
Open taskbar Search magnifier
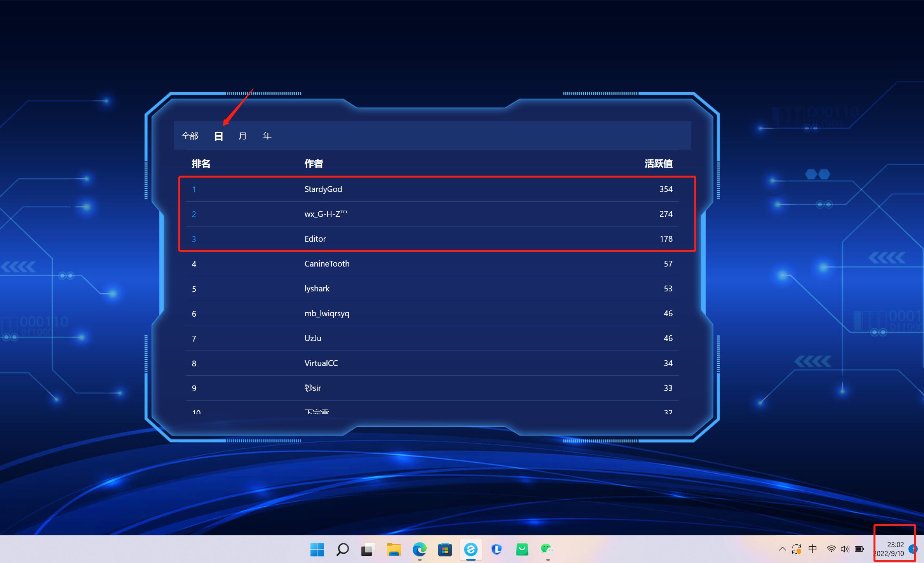click(342, 549)
